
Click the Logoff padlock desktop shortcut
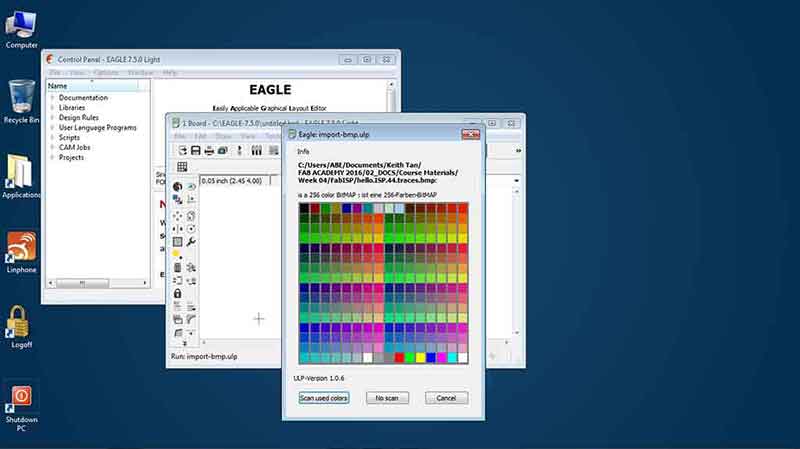[x=20, y=327]
